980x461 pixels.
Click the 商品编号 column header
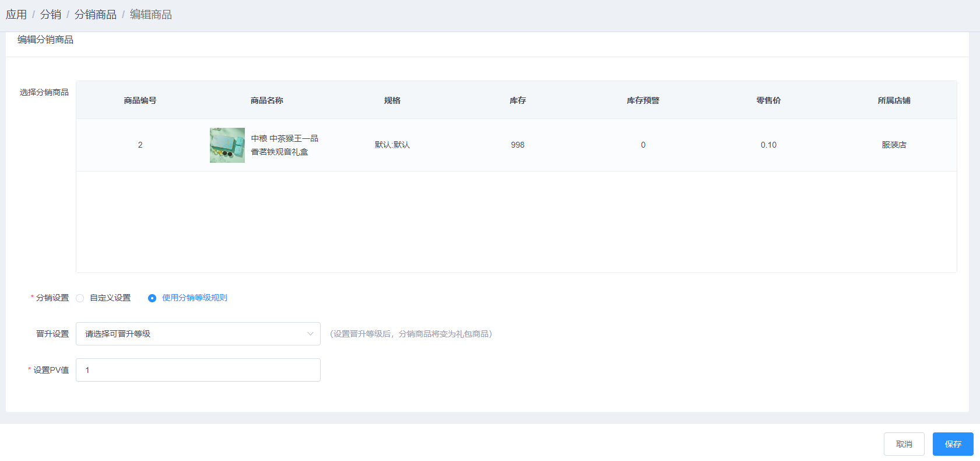coord(140,100)
